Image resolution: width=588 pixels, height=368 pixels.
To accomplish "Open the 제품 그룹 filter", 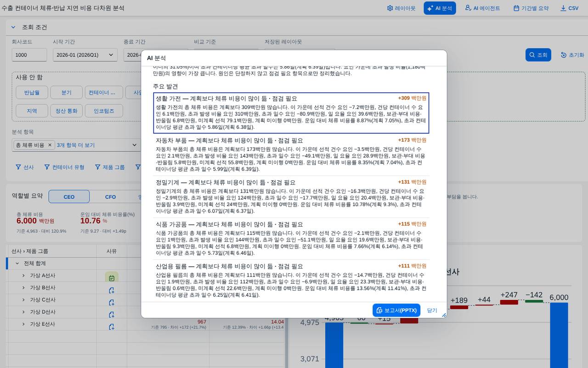I will pyautogui.click(x=110, y=167).
